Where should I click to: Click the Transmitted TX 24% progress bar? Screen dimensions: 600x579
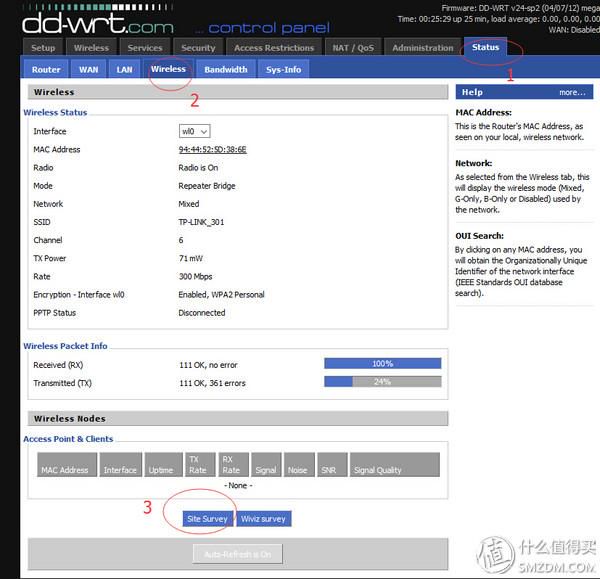click(383, 382)
